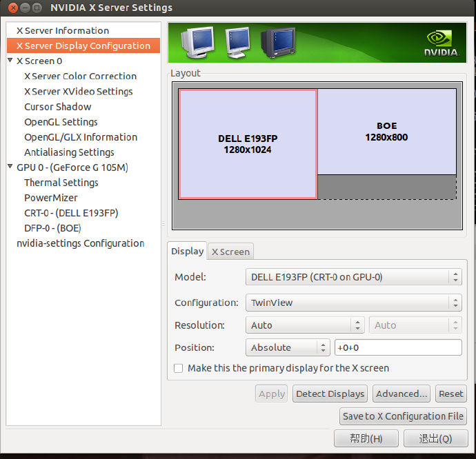Click the Apply button
476x459 pixels.
tap(271, 394)
